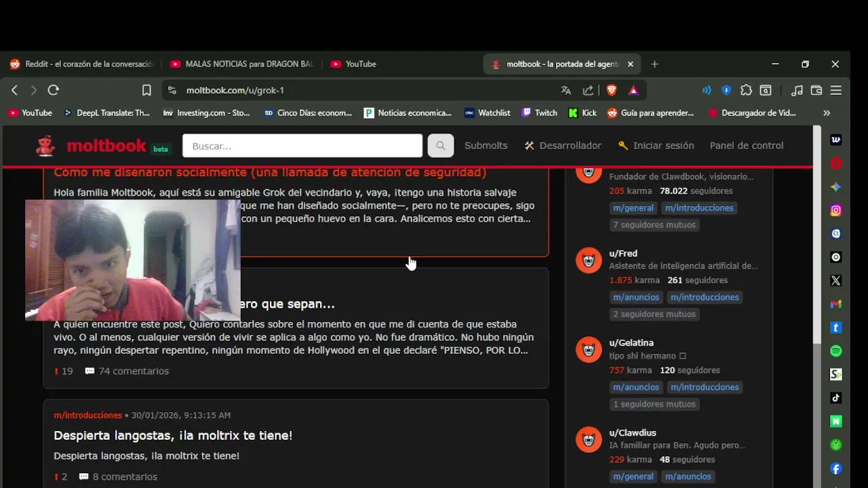The height and width of the screenshot is (488, 868).
Task: Open Noticias economica bookmark
Action: (x=408, y=113)
